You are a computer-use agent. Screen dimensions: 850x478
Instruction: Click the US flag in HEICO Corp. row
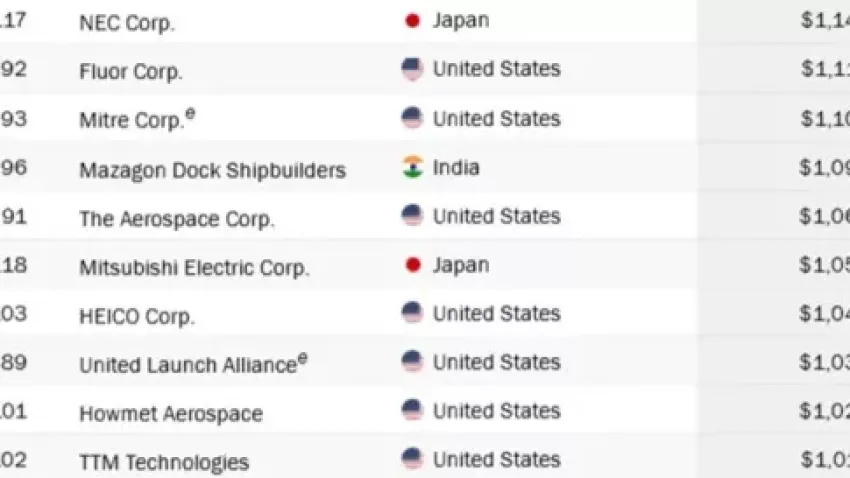click(412, 313)
